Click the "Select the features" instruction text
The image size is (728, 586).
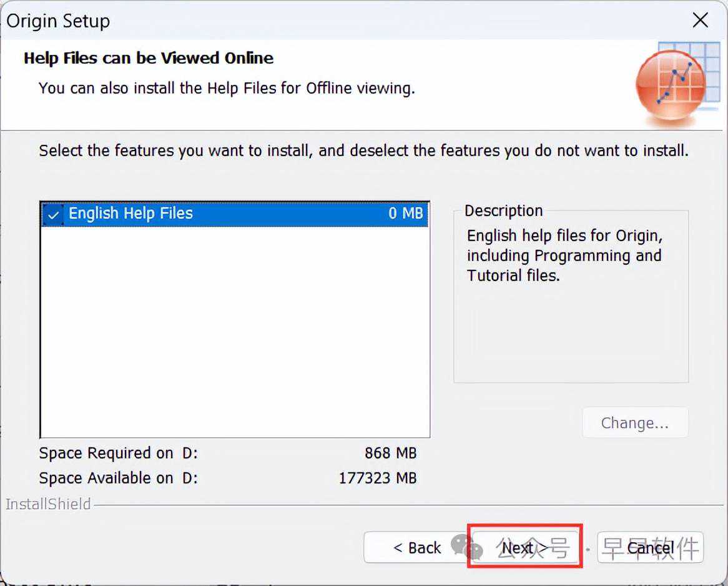click(x=363, y=151)
